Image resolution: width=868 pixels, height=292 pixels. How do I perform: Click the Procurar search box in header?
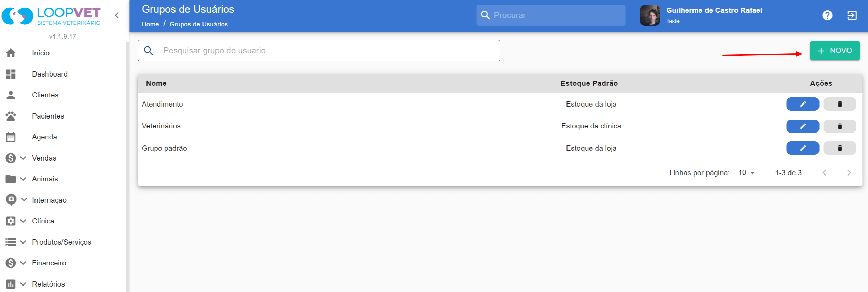[550, 15]
